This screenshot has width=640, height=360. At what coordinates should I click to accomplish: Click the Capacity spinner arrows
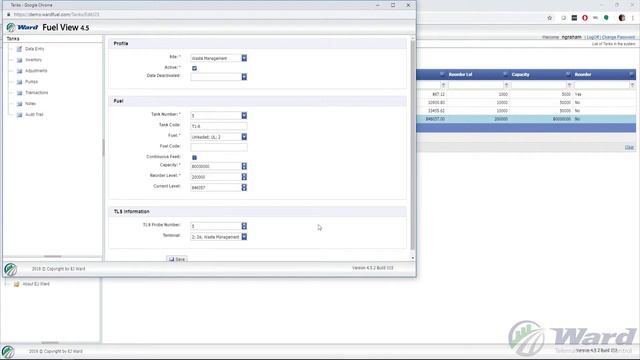tap(244, 166)
